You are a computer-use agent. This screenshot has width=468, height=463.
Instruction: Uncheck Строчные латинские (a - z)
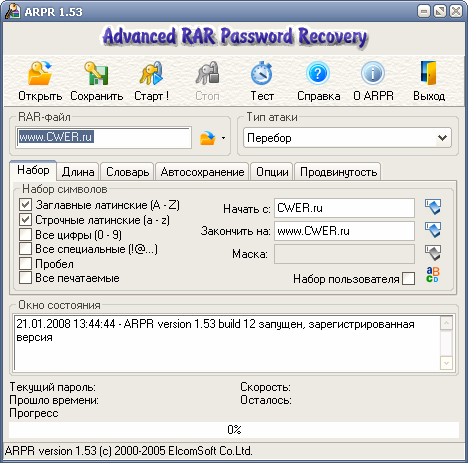[x=25, y=220]
